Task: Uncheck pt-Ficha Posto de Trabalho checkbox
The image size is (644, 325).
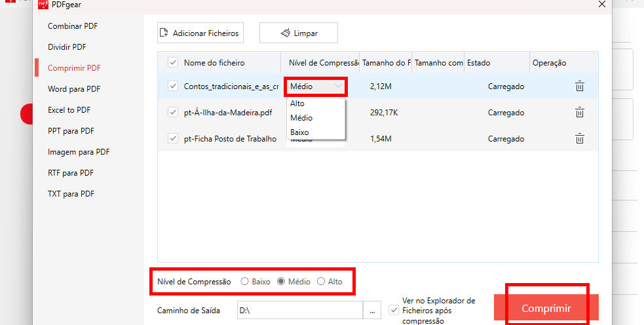Action: click(x=173, y=138)
